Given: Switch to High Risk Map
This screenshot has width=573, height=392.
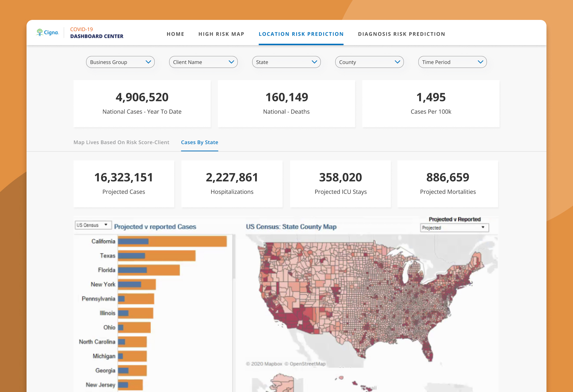Looking at the screenshot, I should click(x=221, y=34).
